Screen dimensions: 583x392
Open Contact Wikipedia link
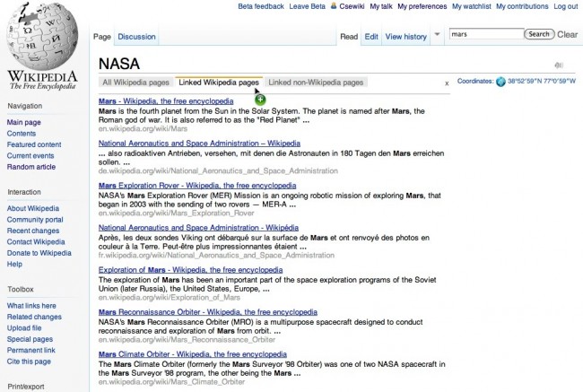coord(36,241)
